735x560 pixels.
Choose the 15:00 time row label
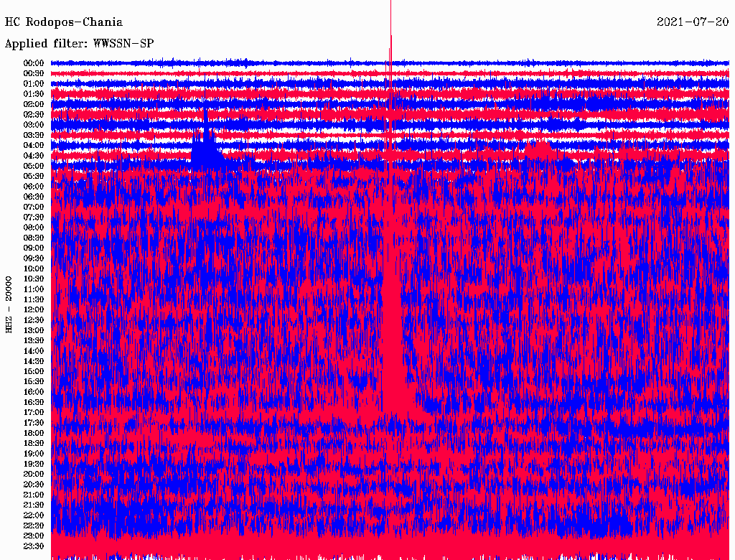pyautogui.click(x=34, y=371)
